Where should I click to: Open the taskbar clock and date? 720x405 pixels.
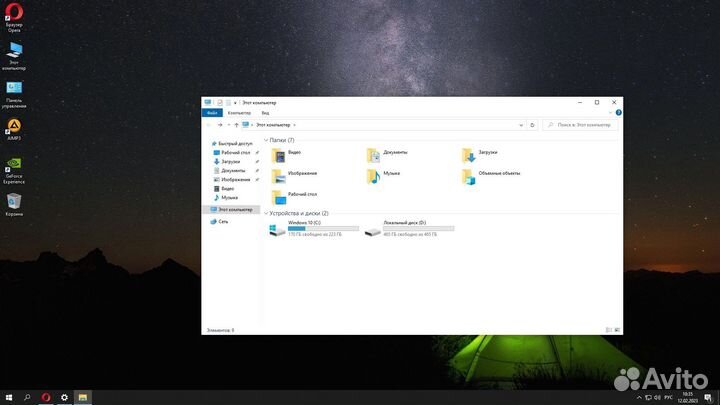pyautogui.click(x=687, y=398)
